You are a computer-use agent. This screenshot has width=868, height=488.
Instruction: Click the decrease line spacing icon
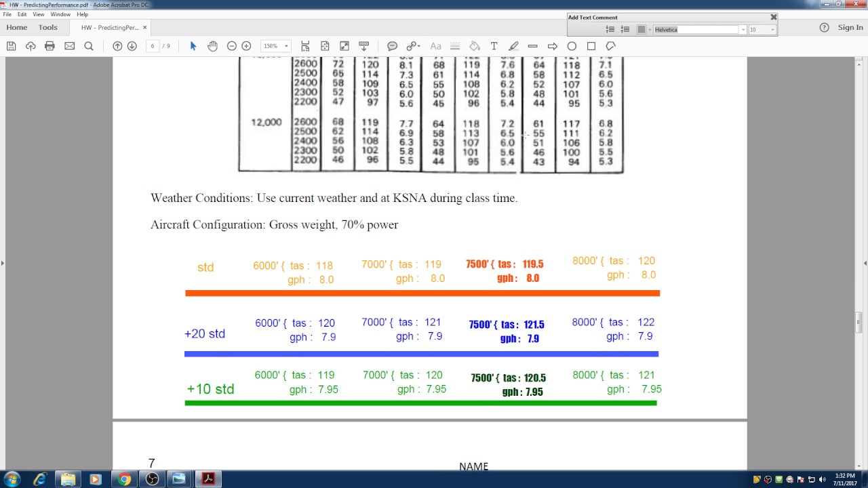pos(625,30)
